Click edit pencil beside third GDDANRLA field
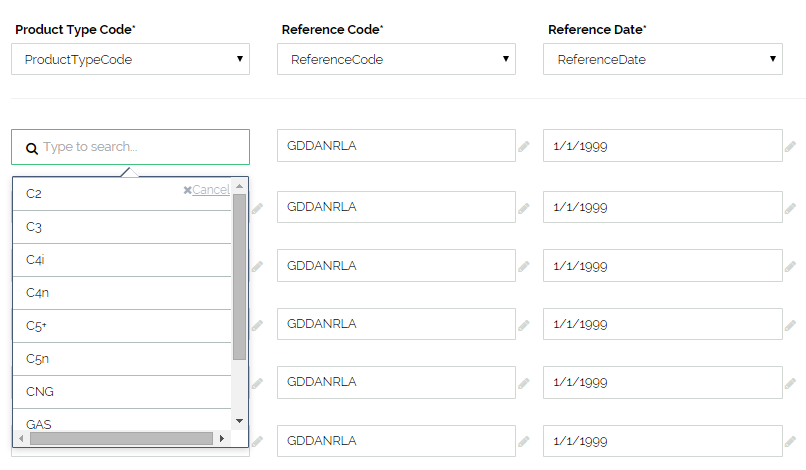806x470 pixels. click(x=524, y=267)
